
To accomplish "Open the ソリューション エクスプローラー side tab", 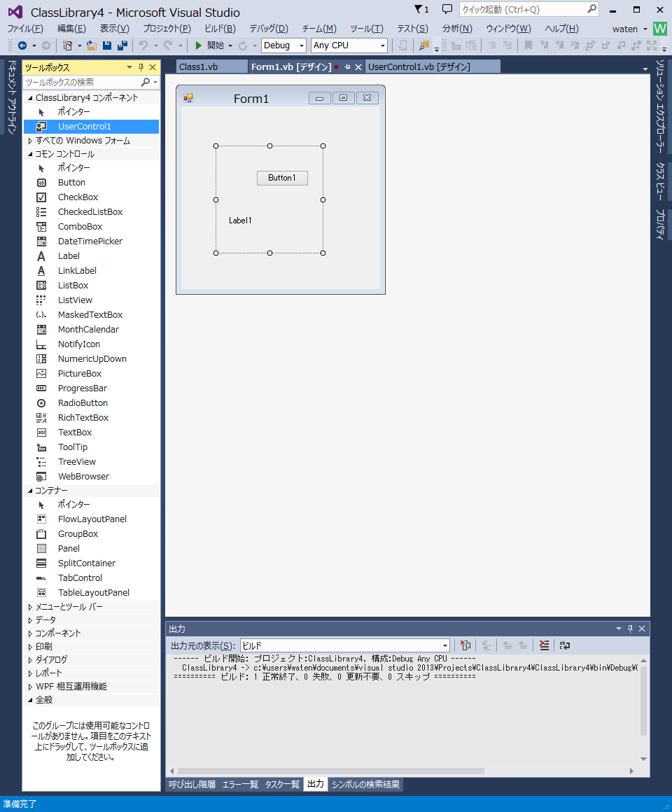I will pyautogui.click(x=660, y=106).
